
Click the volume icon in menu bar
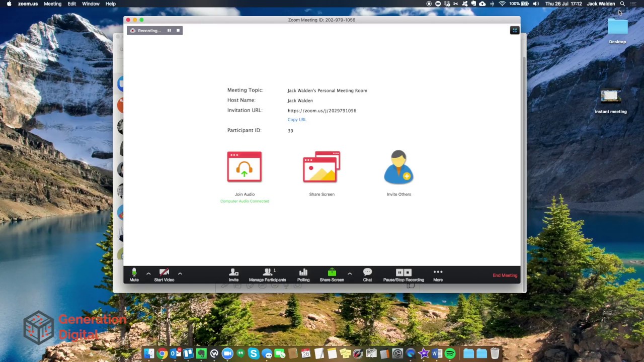click(536, 4)
